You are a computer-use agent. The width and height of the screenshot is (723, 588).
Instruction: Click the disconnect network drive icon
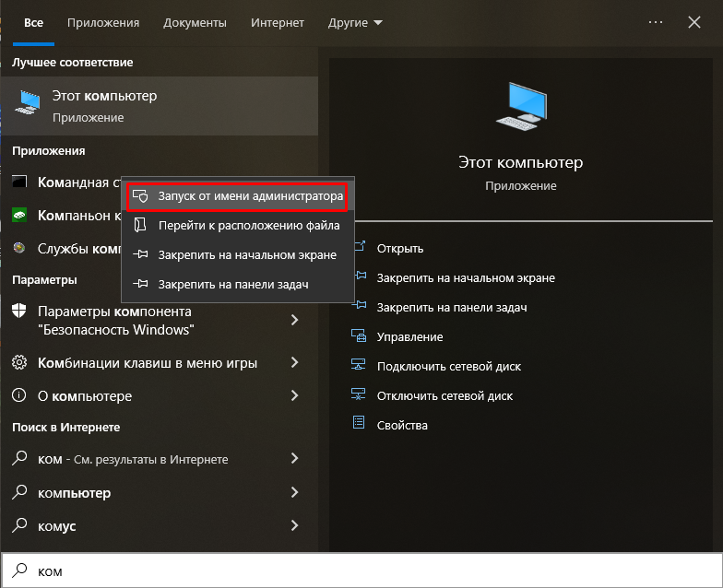click(358, 394)
